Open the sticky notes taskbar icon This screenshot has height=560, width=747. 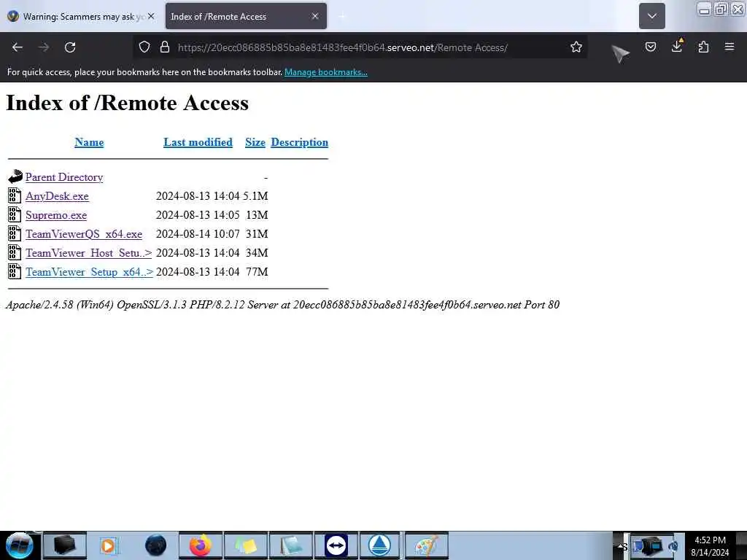pyautogui.click(x=246, y=545)
